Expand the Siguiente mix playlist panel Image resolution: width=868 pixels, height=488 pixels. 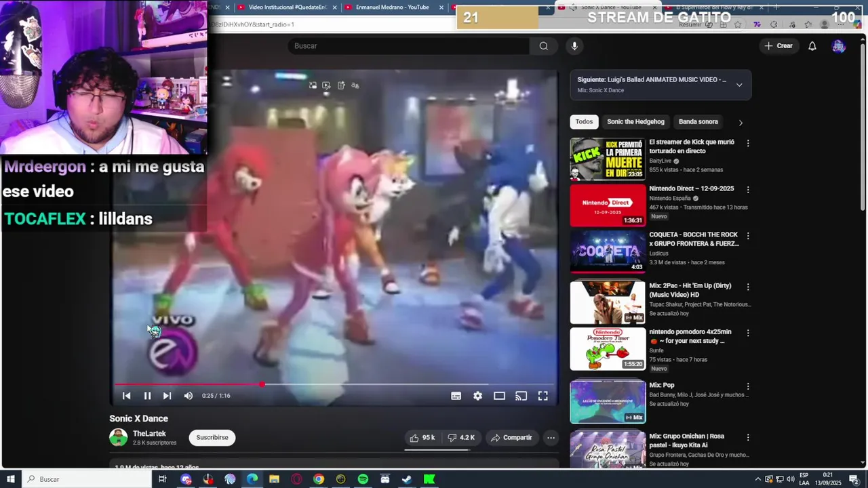[x=739, y=85]
